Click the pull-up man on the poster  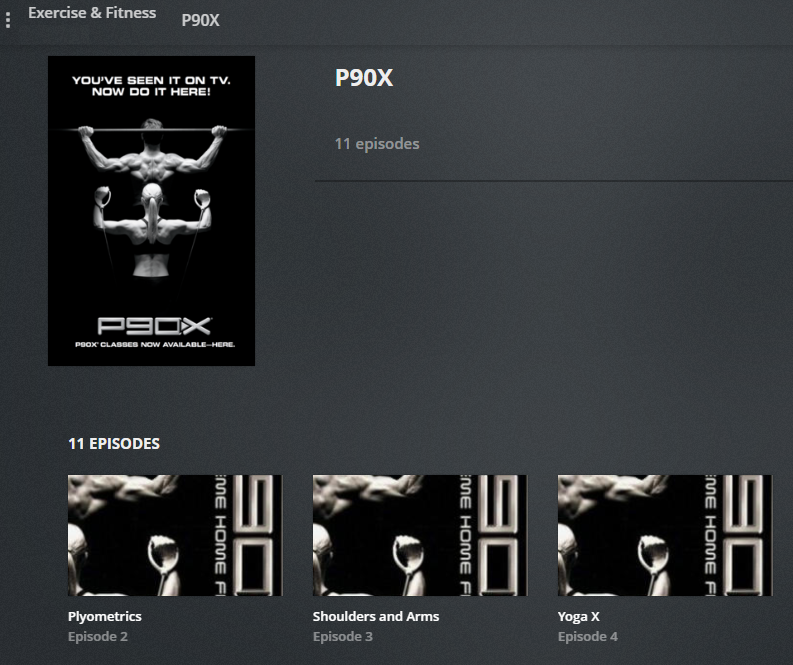tap(152, 149)
